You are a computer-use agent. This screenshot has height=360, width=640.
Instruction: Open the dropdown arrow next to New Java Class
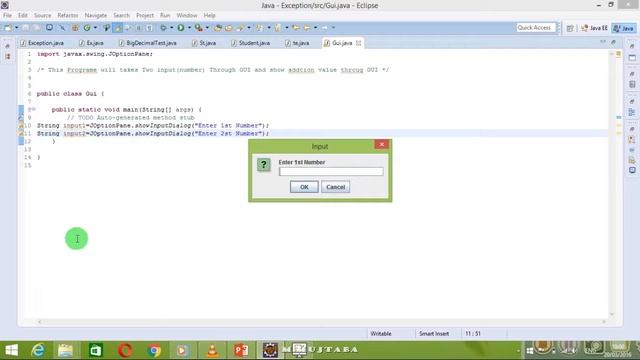click(95, 28)
